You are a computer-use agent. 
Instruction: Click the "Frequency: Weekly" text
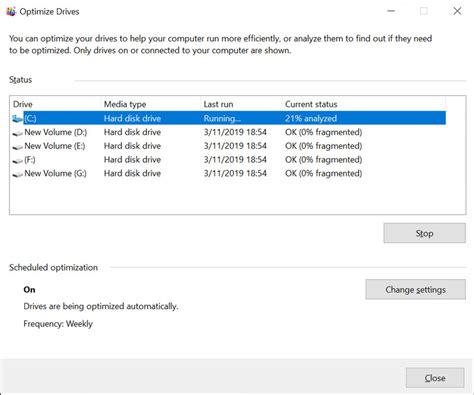point(58,324)
